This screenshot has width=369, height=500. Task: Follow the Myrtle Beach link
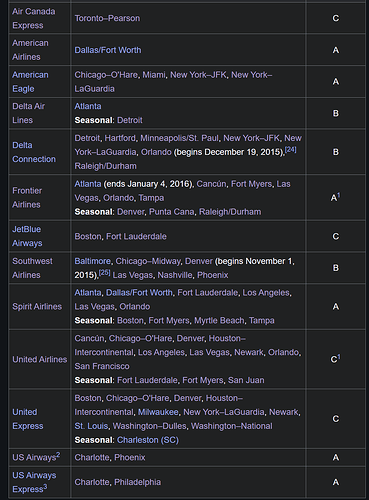219,321
